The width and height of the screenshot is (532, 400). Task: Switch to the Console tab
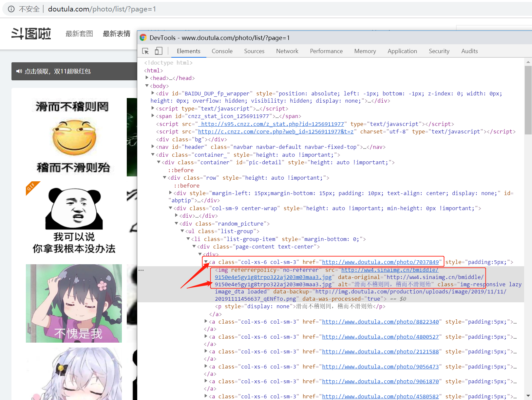[x=222, y=51]
